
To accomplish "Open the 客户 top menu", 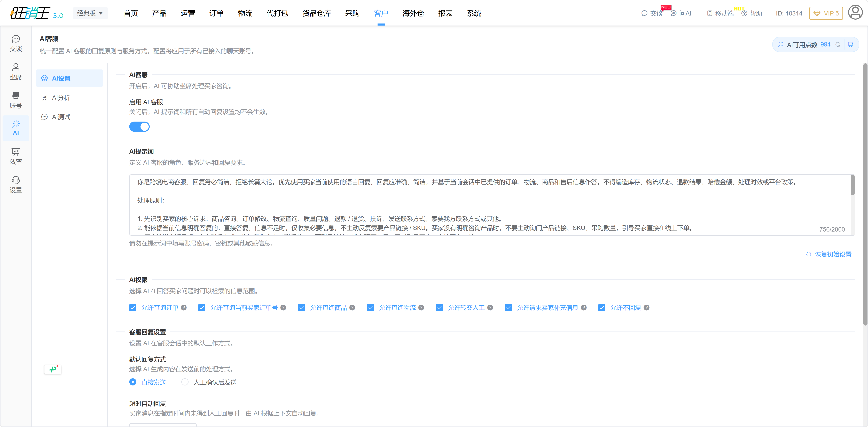I will tap(381, 13).
